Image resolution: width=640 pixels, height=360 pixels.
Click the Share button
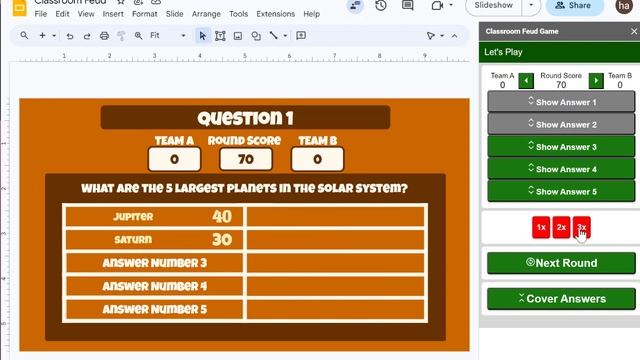(x=575, y=6)
